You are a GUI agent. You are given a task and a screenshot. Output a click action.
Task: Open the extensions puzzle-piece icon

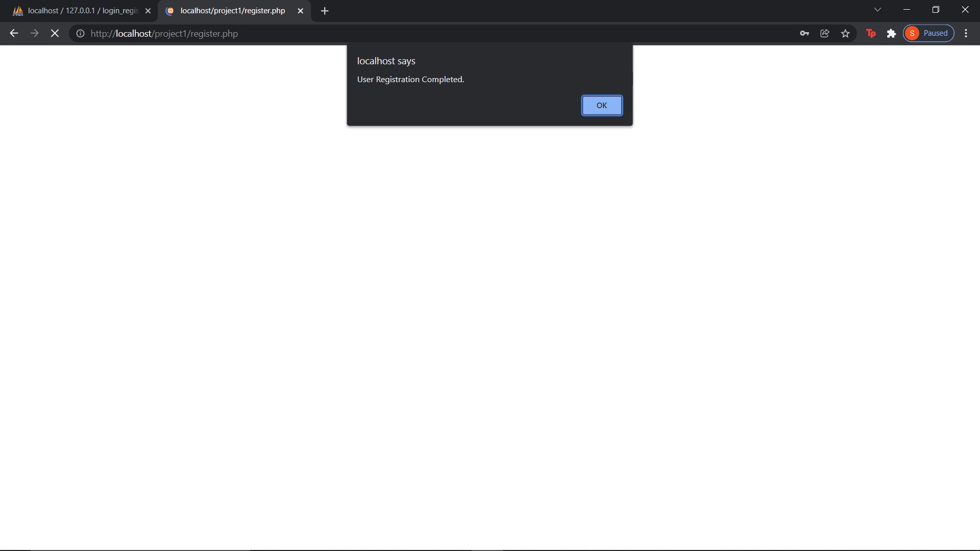pyautogui.click(x=891, y=33)
